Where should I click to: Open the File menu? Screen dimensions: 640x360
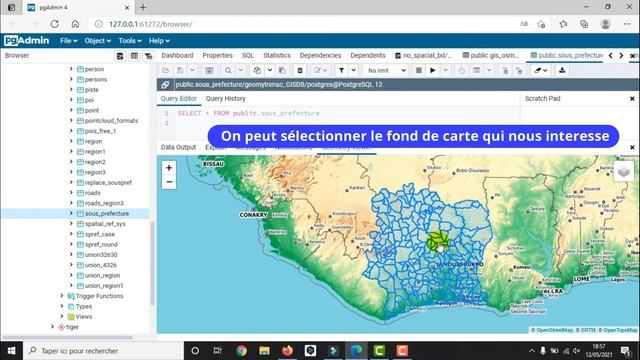[68, 41]
